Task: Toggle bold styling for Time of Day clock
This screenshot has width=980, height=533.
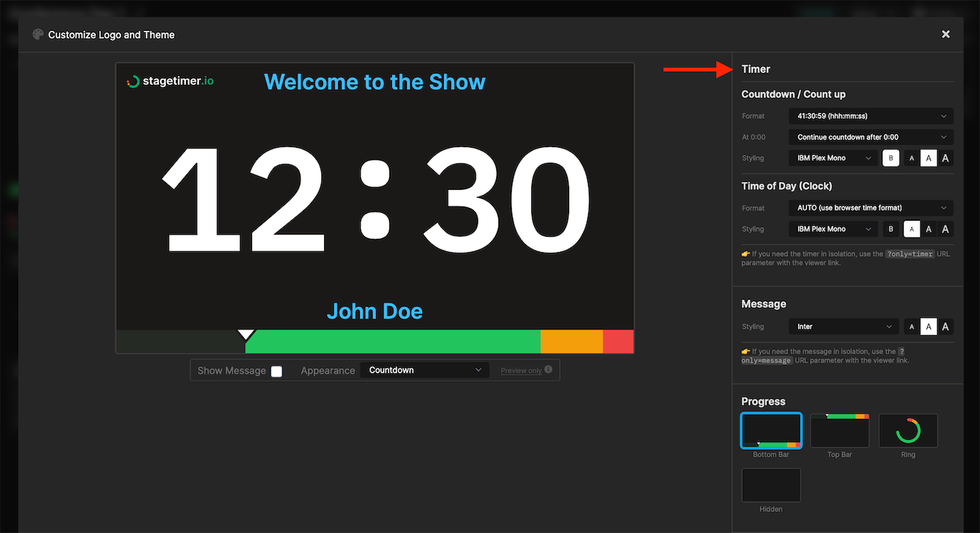Action: point(890,228)
